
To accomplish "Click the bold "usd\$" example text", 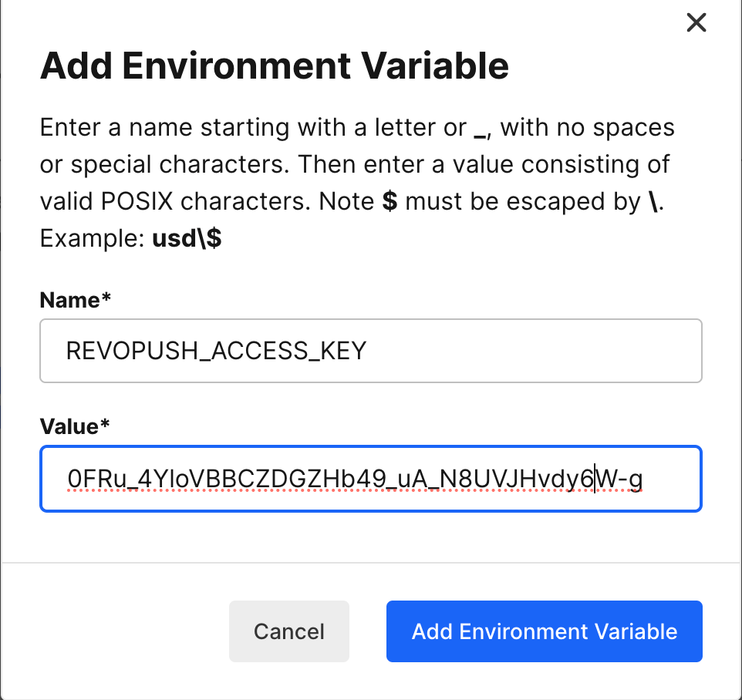I will coord(187,239).
